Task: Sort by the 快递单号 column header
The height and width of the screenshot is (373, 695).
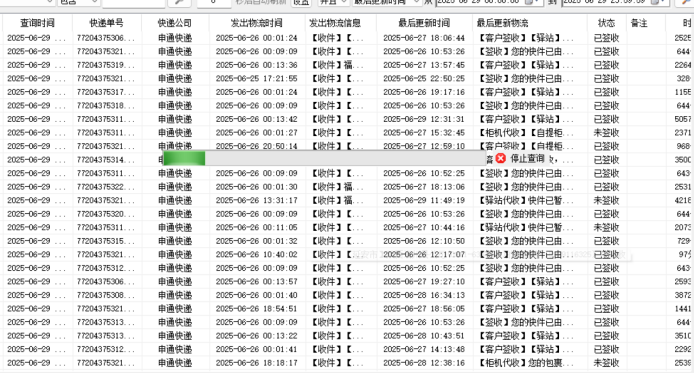Action: [106, 23]
